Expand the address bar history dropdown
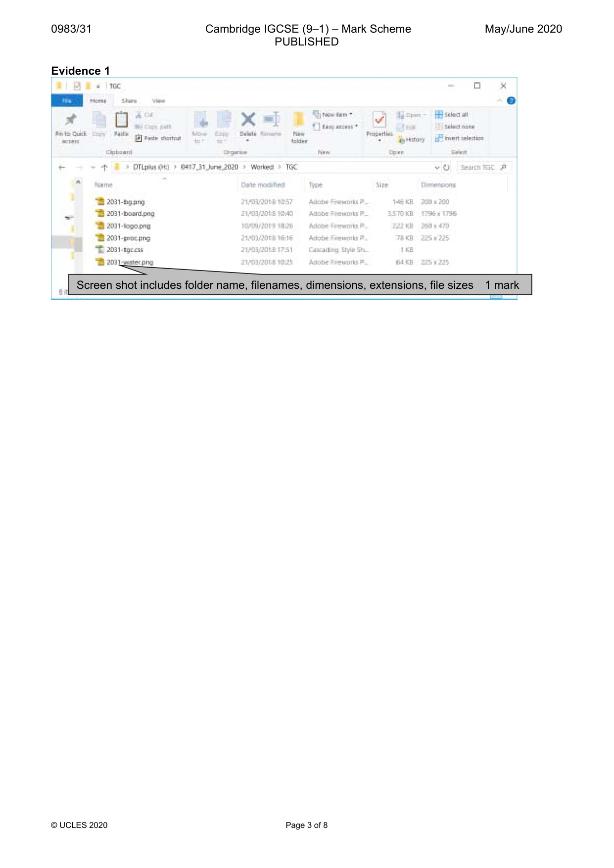 [437, 168]
